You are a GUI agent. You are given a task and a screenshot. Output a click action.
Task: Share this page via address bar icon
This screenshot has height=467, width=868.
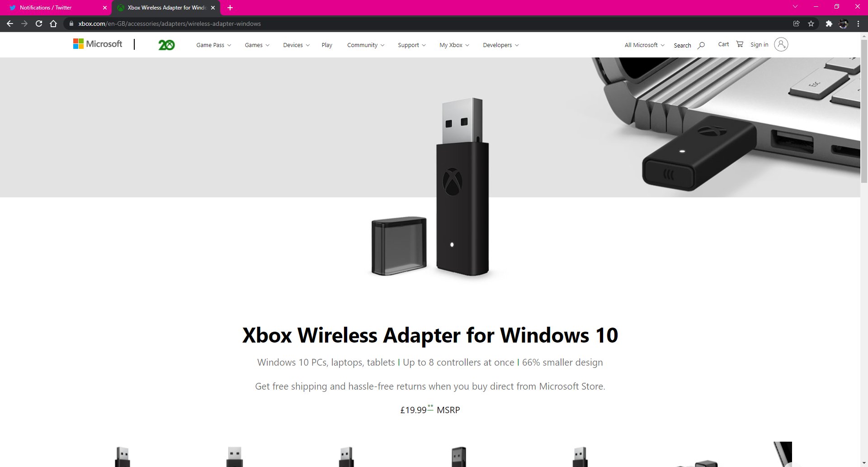point(797,24)
